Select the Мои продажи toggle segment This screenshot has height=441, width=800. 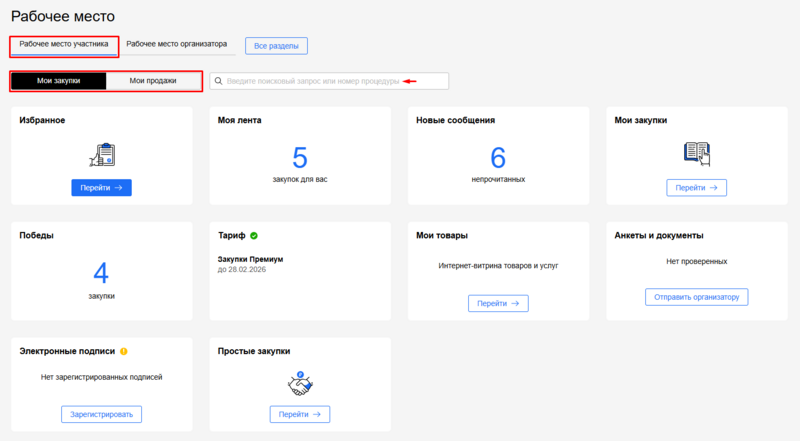(153, 81)
